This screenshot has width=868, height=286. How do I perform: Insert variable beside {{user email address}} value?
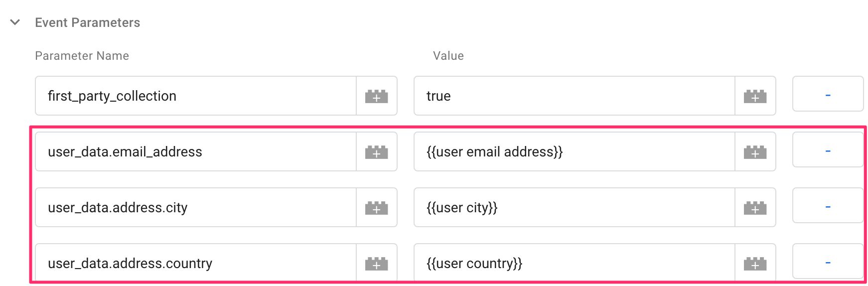[755, 151]
